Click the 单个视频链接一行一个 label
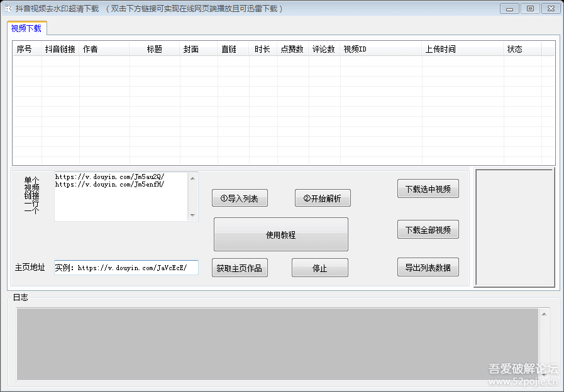This screenshot has height=392, width=564. click(31, 195)
